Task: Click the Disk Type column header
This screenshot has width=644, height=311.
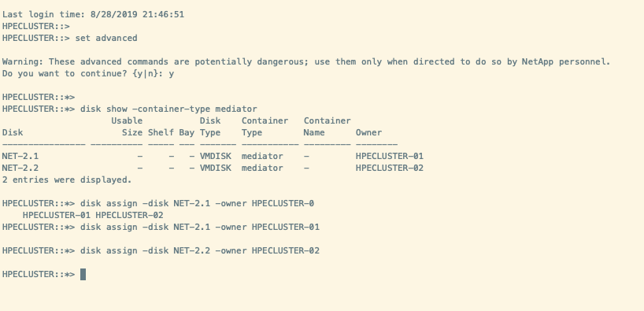Action: (x=210, y=127)
